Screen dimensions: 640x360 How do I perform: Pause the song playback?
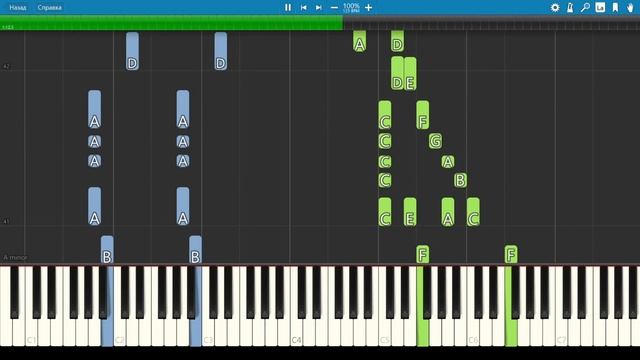[288, 7]
